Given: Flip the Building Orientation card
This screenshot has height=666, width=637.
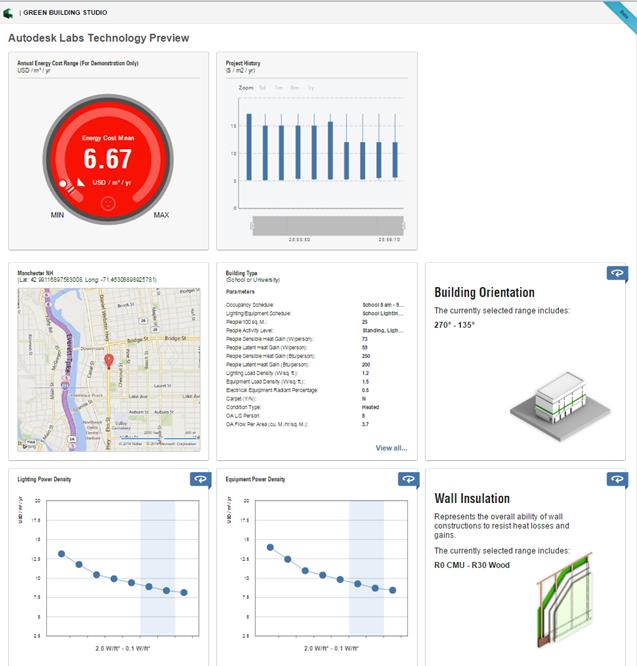Looking at the screenshot, I should [617, 273].
